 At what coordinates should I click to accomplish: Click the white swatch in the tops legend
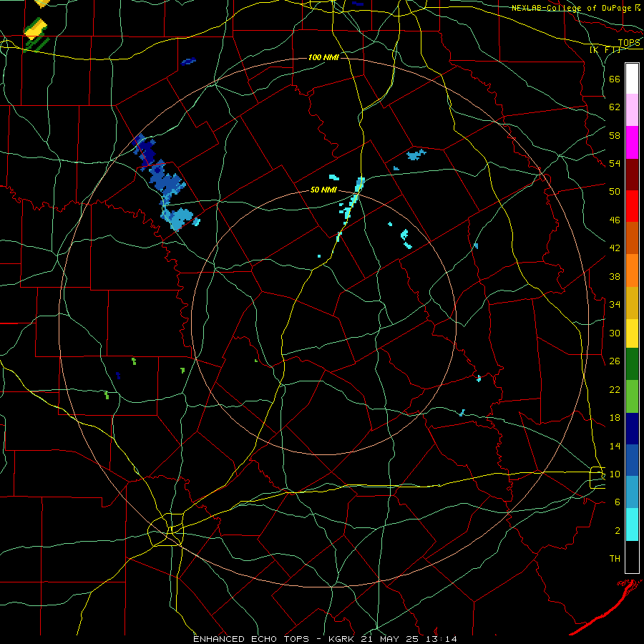coord(632,79)
